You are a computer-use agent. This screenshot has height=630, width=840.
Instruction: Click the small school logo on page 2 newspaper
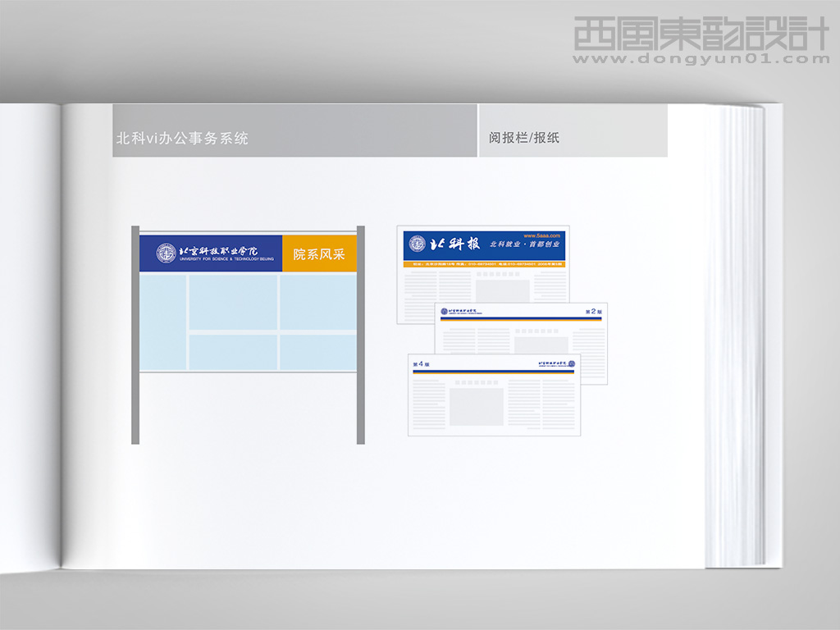coord(442,311)
